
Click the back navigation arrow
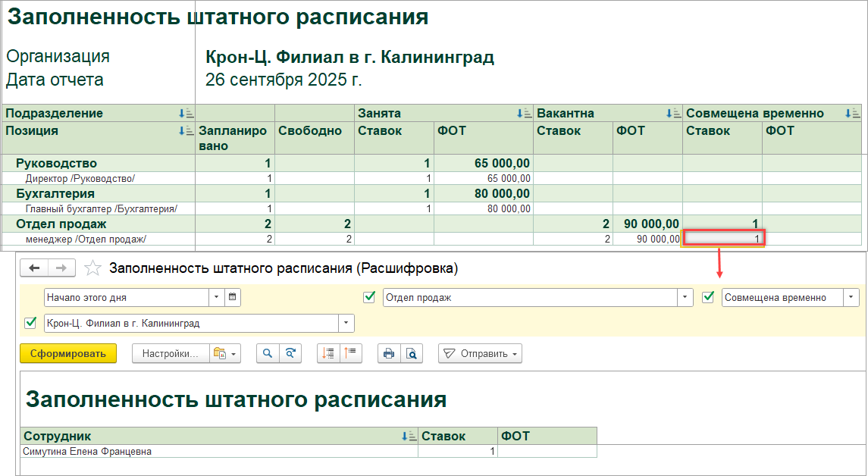pos(35,268)
